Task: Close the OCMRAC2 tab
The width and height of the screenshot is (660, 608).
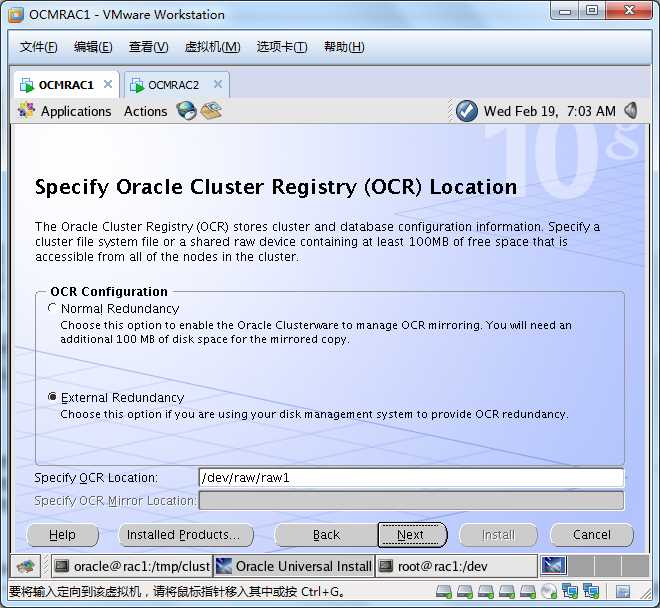Action: click(x=218, y=84)
